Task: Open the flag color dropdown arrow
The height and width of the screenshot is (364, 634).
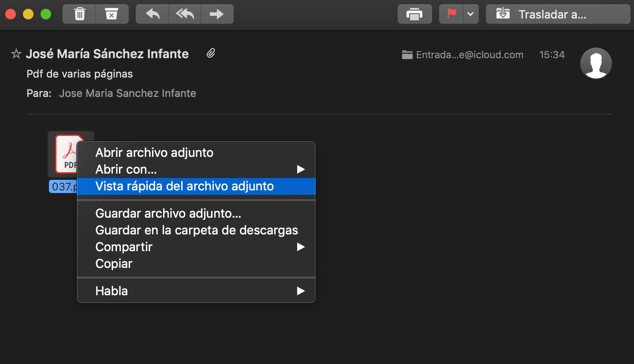Action: pos(471,14)
